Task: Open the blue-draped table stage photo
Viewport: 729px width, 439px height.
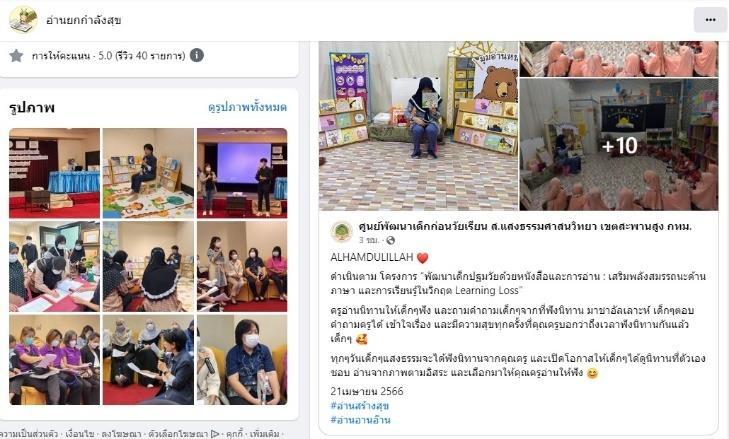Action: pos(54,173)
